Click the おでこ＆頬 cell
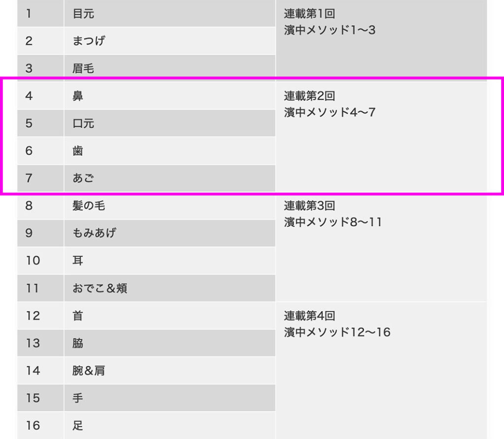 pos(99,288)
